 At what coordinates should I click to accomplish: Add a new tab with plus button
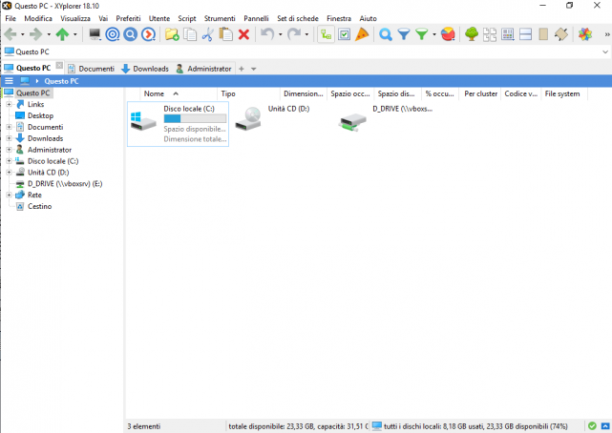[241, 69]
